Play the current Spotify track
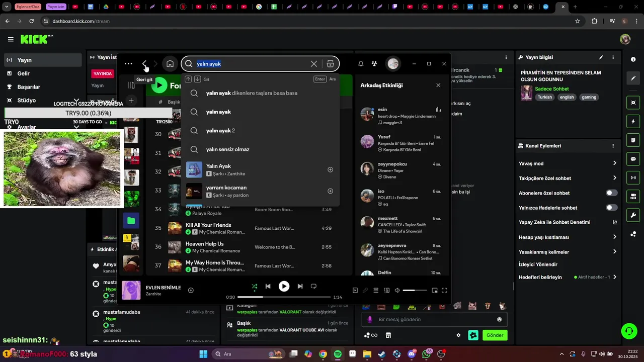 coord(284,287)
